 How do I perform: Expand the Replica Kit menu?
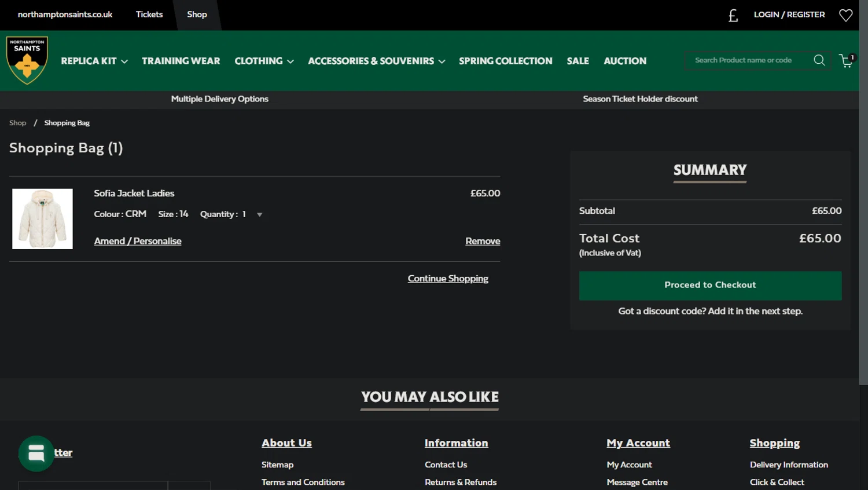point(94,61)
